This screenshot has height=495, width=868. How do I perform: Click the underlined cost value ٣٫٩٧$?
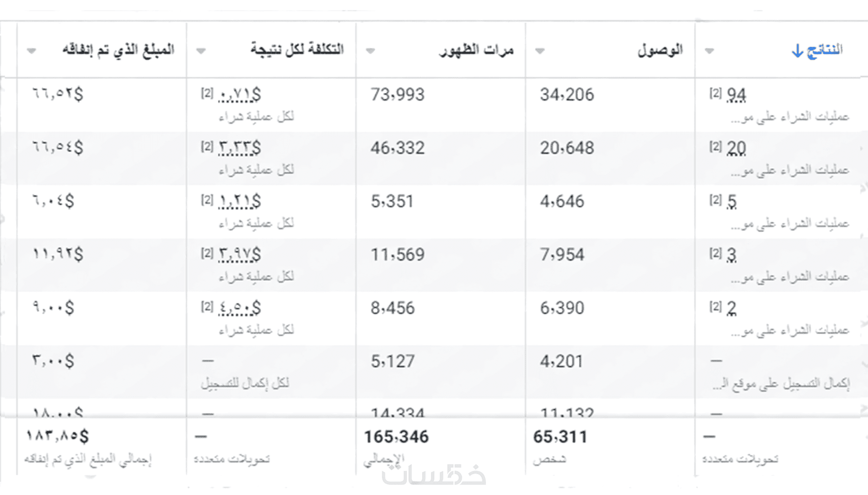pyautogui.click(x=239, y=255)
